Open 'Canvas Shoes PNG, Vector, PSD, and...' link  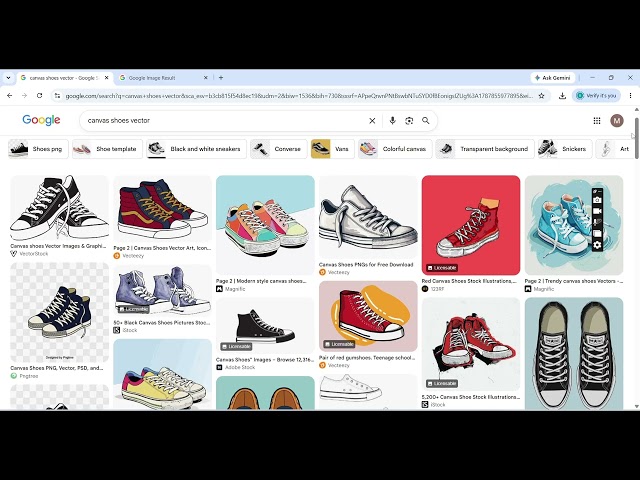click(57, 368)
